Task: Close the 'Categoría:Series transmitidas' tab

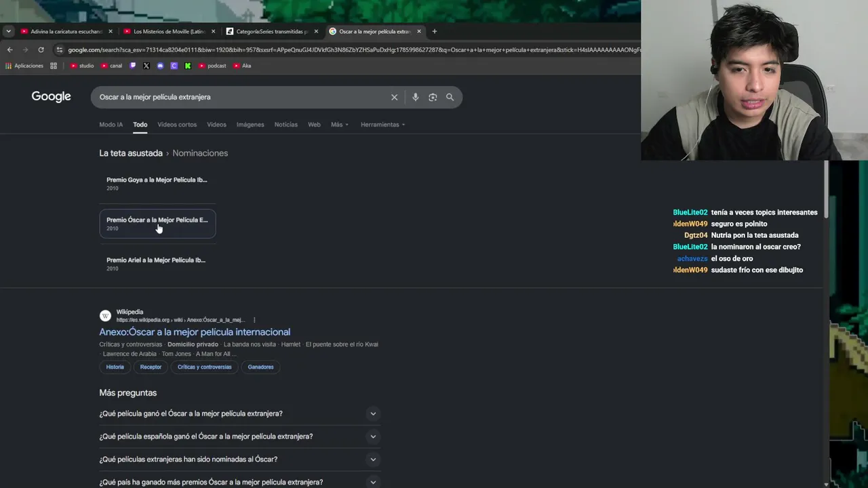Action: tap(316, 31)
